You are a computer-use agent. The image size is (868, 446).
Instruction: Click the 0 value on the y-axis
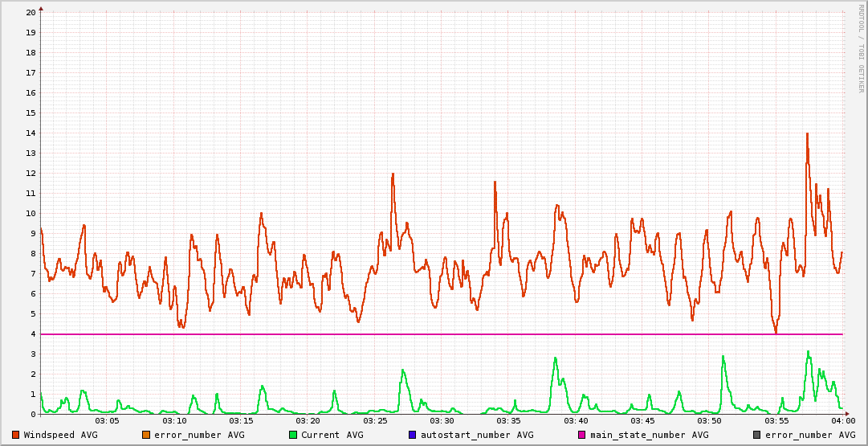pos(33,415)
